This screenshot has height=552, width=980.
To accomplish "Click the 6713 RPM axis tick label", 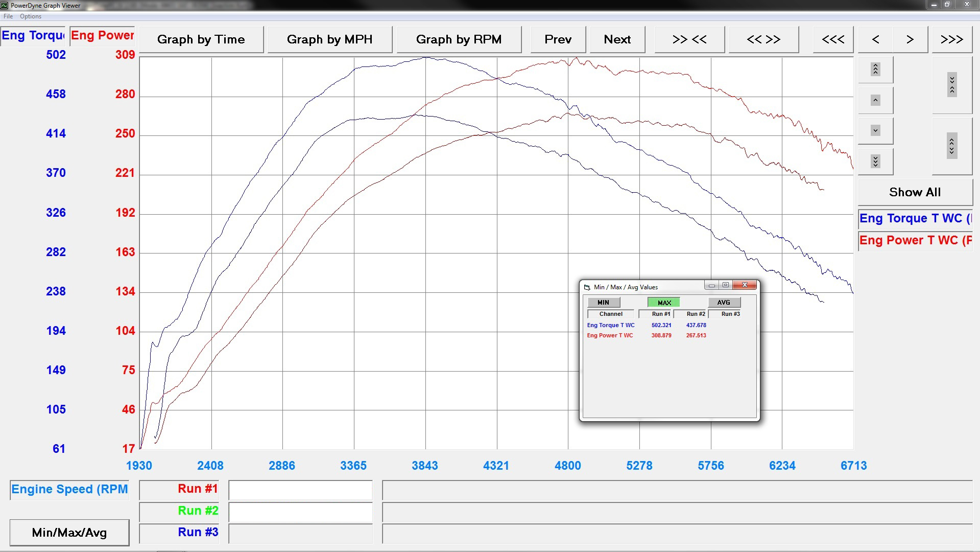I will pyautogui.click(x=854, y=466).
